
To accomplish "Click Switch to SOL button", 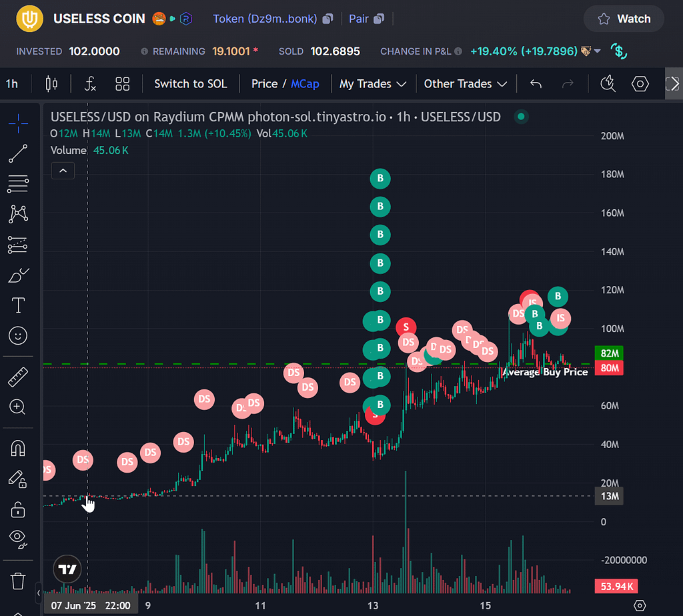I will [191, 84].
